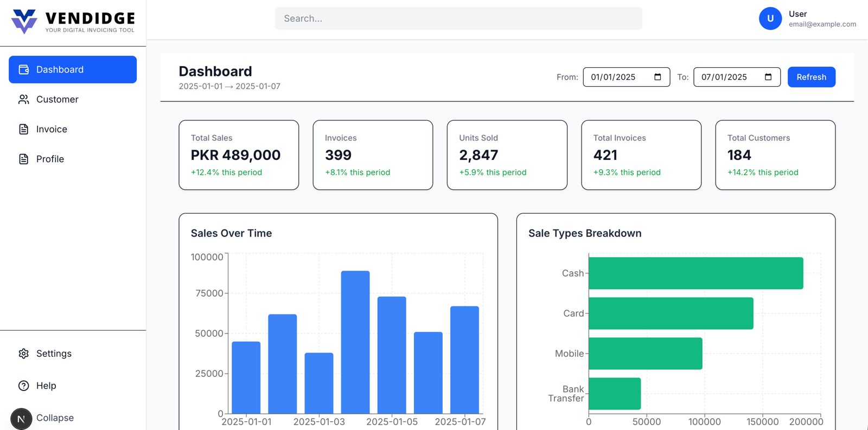Click the Vendidge logo icon

point(24,21)
